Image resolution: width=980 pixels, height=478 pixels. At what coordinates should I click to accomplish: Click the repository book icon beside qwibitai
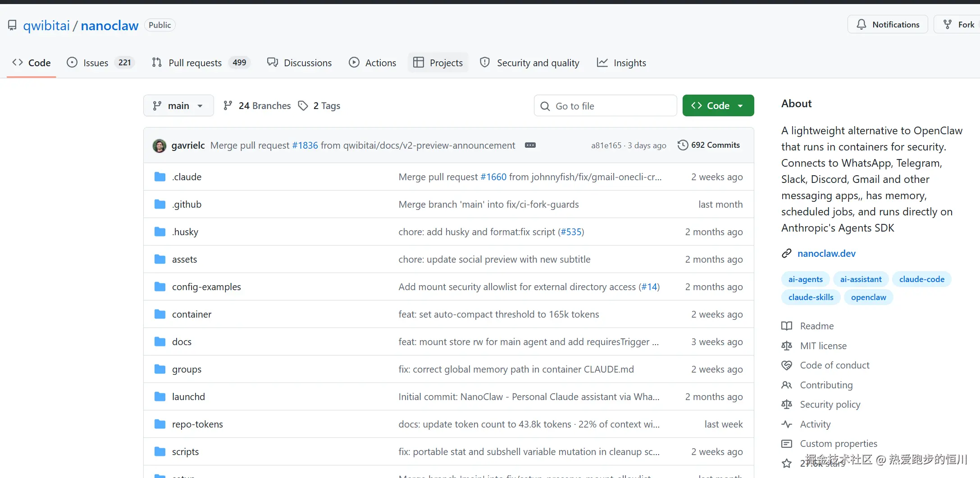click(x=12, y=25)
